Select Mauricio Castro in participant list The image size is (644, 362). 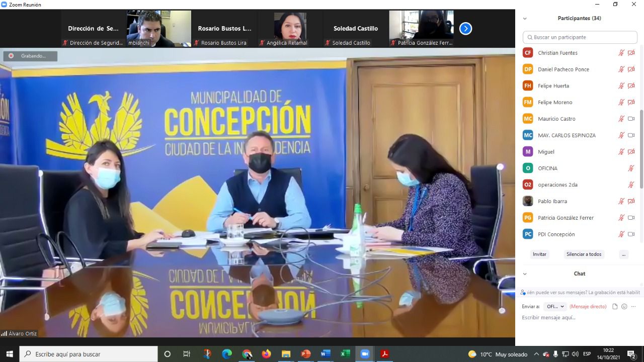(579, 119)
